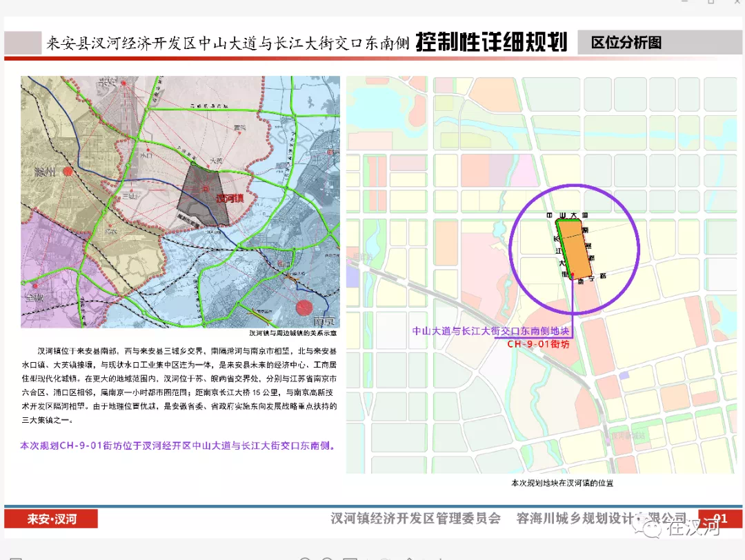Click the paragraph beginning '汉河镇位于来安县南部'
Viewport: 745px width, 560px height.
point(179,386)
